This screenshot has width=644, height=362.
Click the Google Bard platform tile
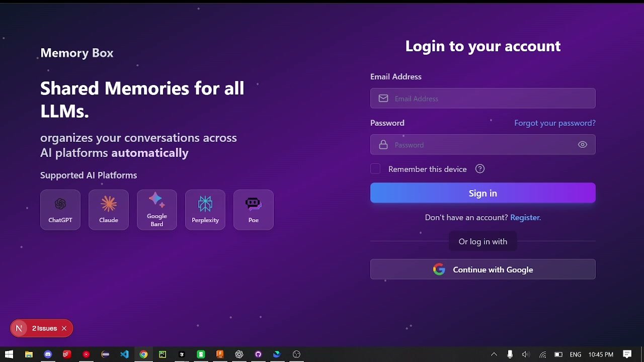tap(157, 210)
